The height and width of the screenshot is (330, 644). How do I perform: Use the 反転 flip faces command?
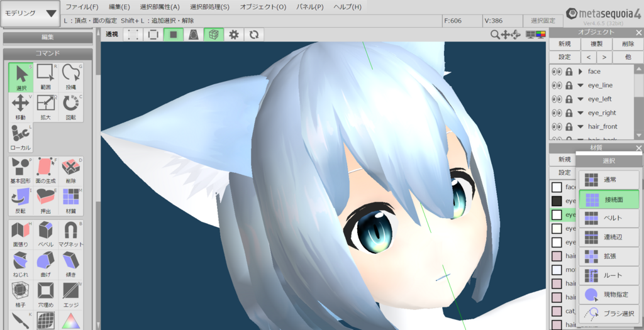coord(21,201)
